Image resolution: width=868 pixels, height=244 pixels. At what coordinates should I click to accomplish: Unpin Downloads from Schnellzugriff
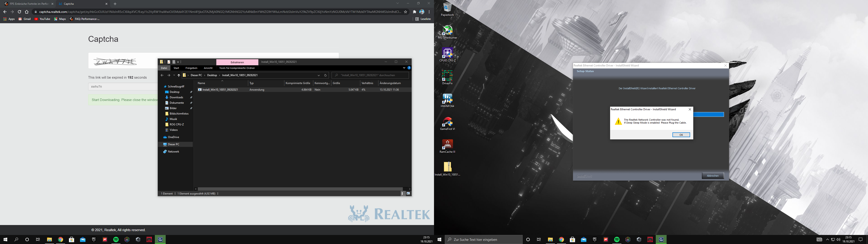(x=191, y=97)
